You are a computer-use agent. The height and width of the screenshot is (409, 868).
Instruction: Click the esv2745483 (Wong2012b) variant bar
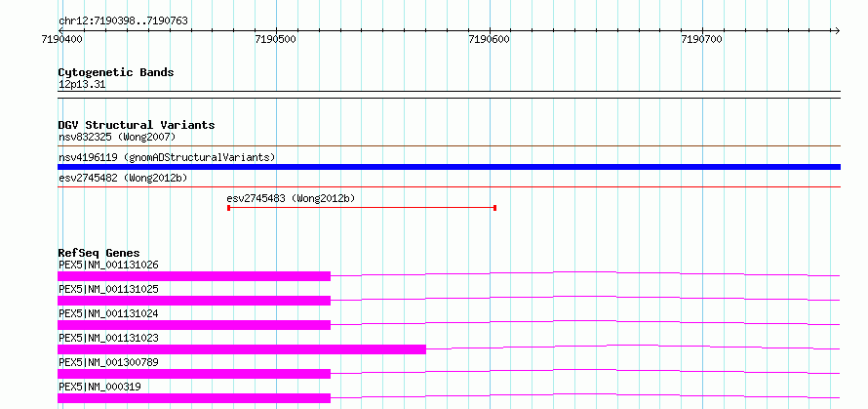[x=362, y=208]
